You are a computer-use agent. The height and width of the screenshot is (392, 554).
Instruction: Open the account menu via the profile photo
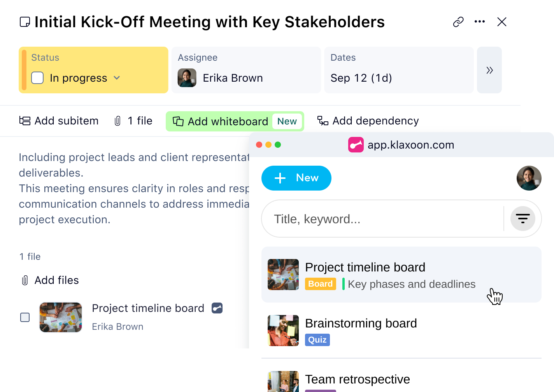[x=529, y=178]
